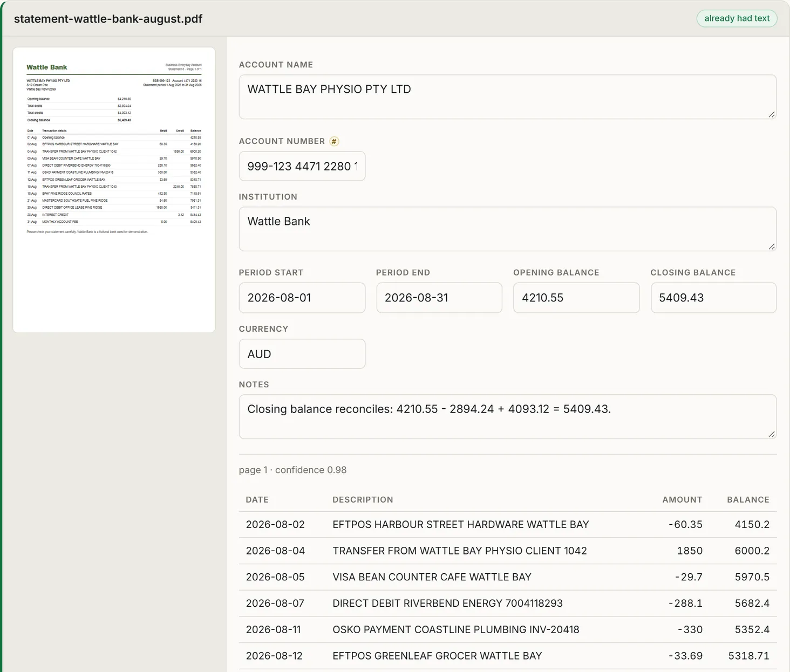
Task: Select the EFTPOS HARBOUR STREET HARDWARE description cell
Action: click(x=460, y=524)
